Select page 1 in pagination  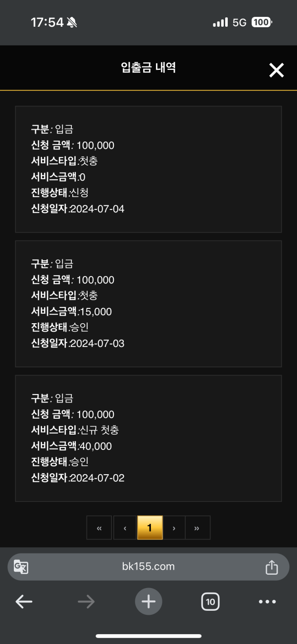click(x=149, y=528)
